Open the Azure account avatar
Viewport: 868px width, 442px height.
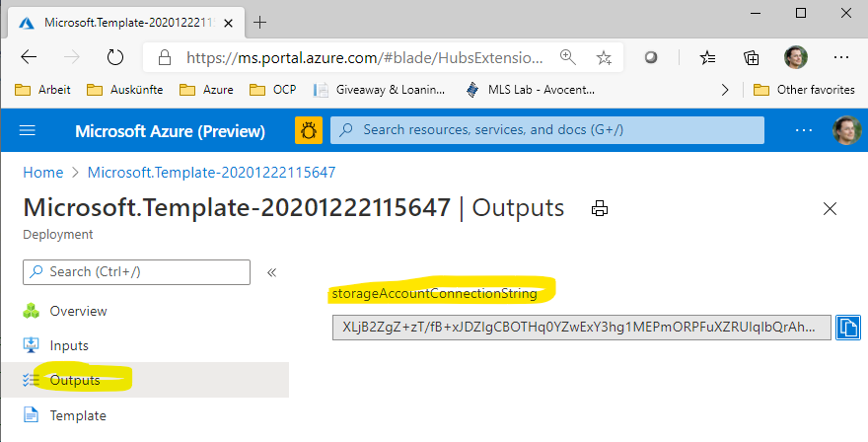847,130
